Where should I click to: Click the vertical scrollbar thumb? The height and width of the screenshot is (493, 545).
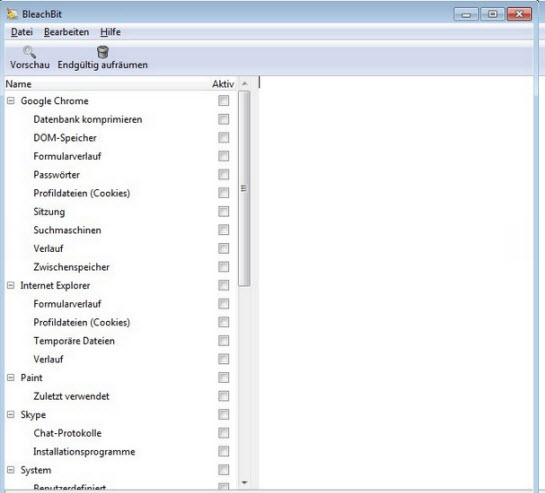[244, 188]
